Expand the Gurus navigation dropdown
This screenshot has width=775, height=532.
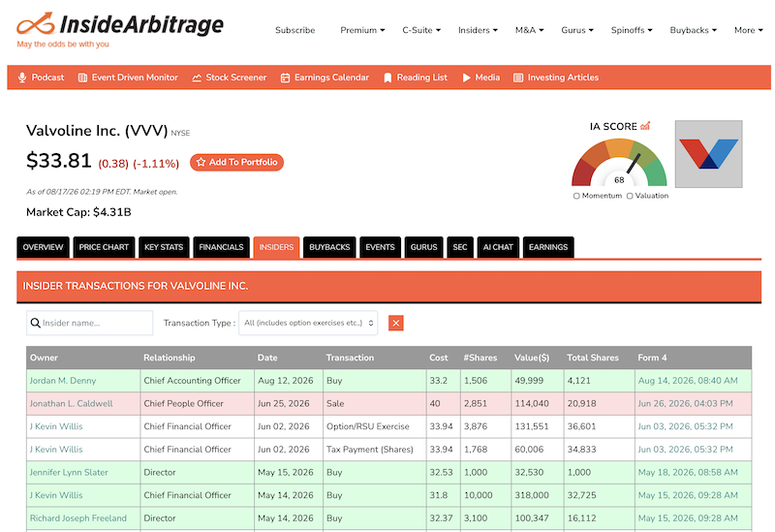click(577, 30)
